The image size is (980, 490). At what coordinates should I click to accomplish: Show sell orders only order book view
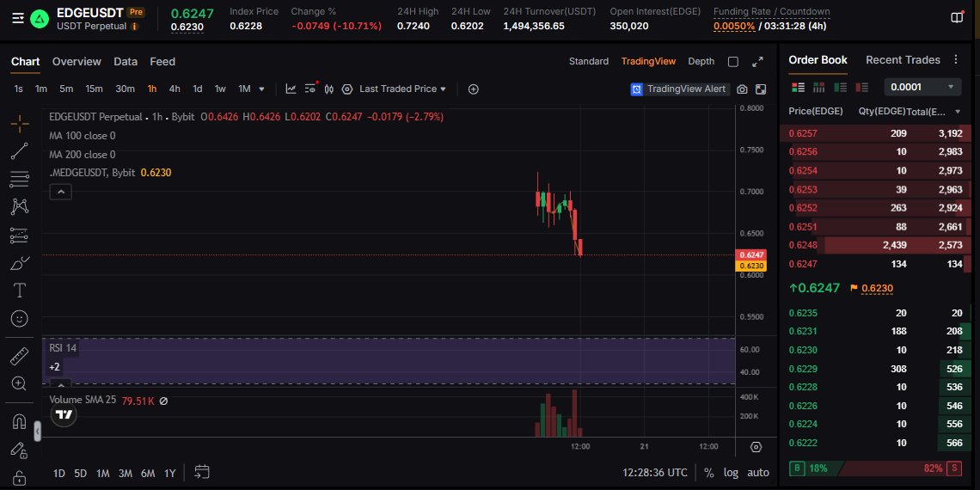(862, 88)
